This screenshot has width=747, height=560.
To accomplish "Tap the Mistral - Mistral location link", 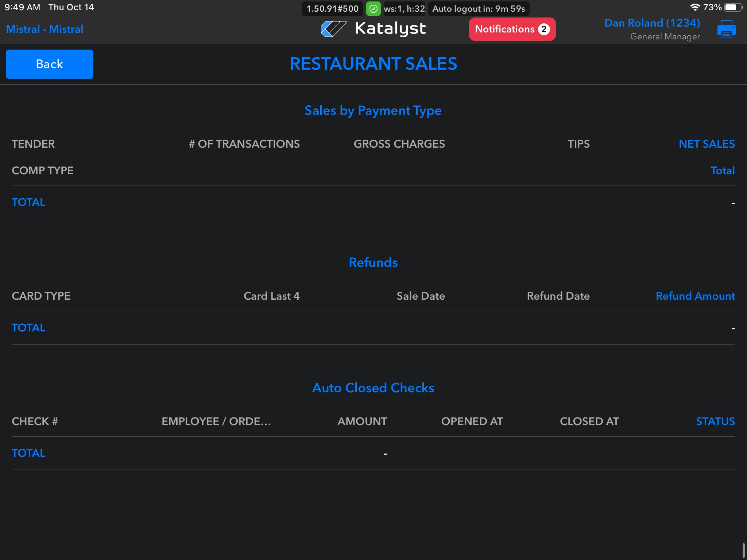I will pyautogui.click(x=44, y=29).
